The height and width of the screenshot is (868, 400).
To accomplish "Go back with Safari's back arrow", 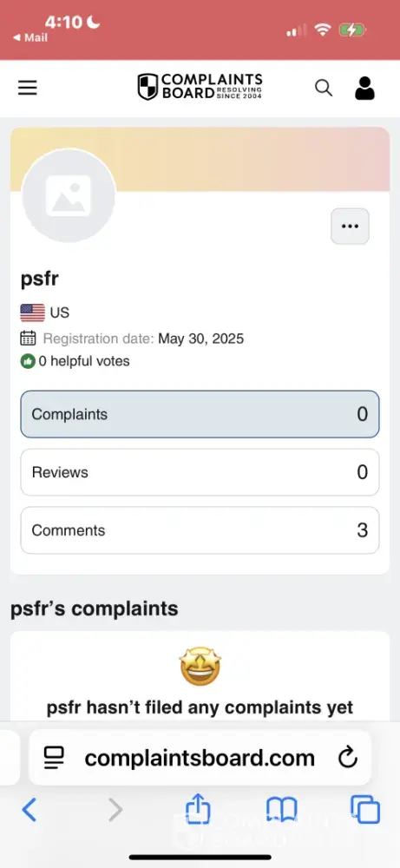I will click(x=29, y=810).
